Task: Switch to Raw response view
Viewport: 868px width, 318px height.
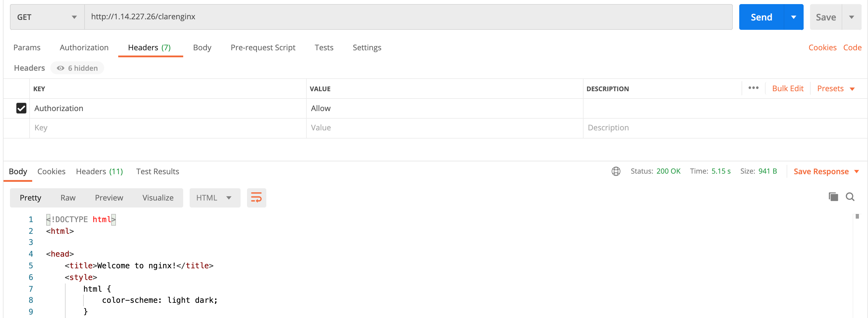Action: coord(68,198)
